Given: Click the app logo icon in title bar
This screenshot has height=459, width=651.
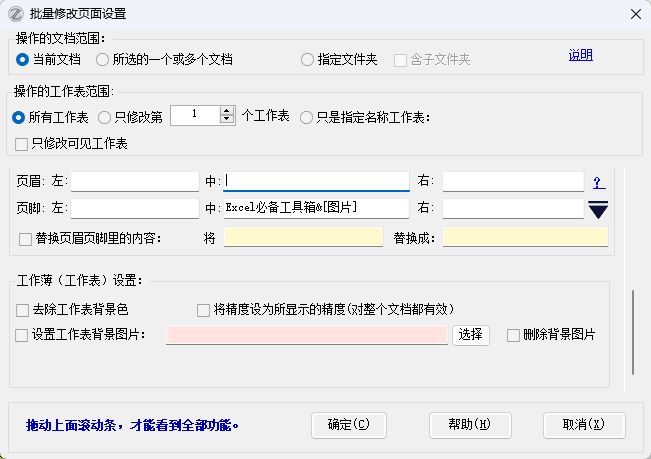Looking at the screenshot, I should (16, 14).
